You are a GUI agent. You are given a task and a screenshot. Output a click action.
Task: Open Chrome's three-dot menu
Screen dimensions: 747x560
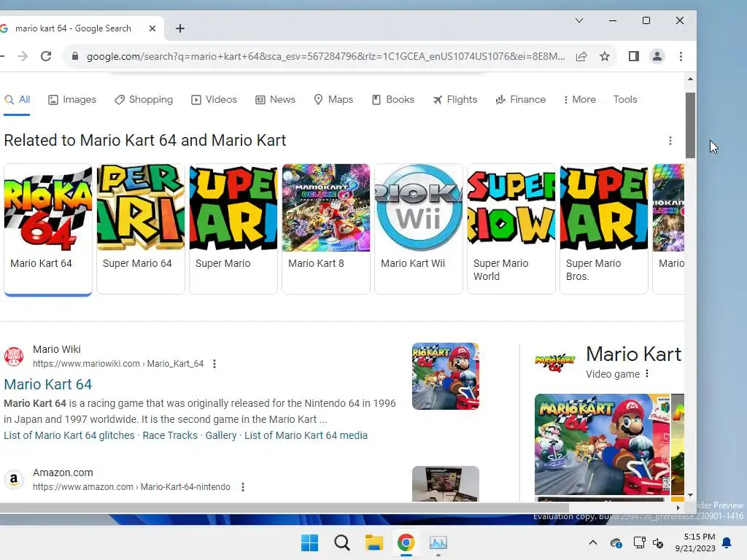coord(681,56)
